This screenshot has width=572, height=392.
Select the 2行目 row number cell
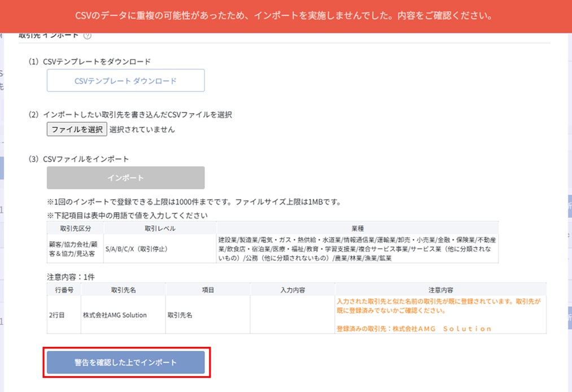coord(64,315)
